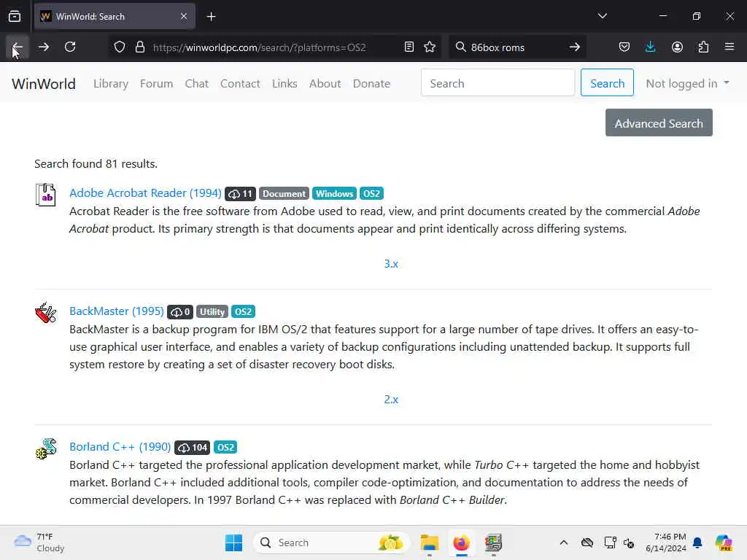Bookmark this page with the star icon

pos(430,47)
